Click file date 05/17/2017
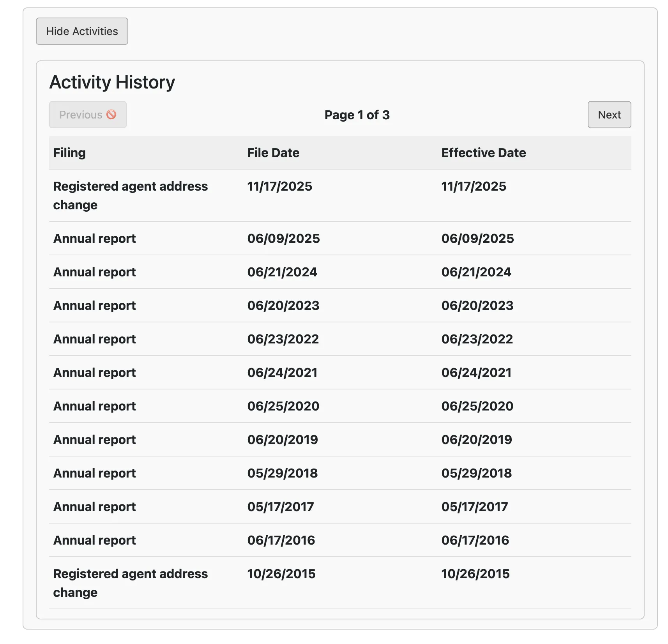 click(281, 507)
